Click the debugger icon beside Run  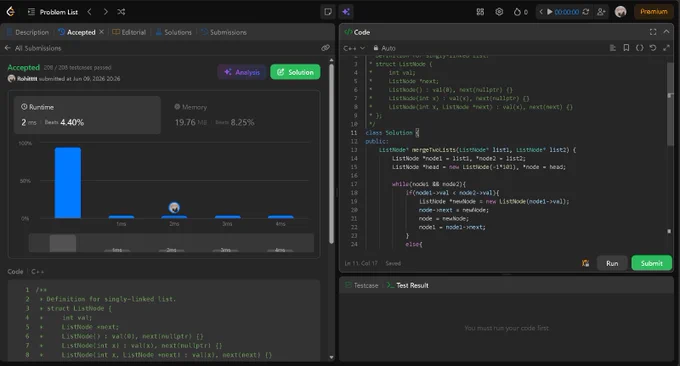(x=585, y=263)
